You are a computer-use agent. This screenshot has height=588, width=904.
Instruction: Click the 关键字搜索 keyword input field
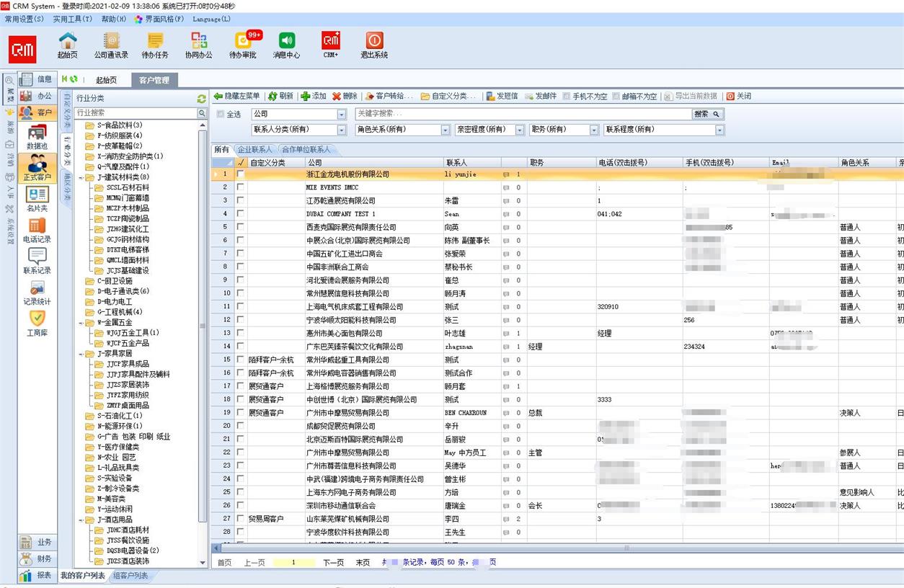click(x=523, y=115)
